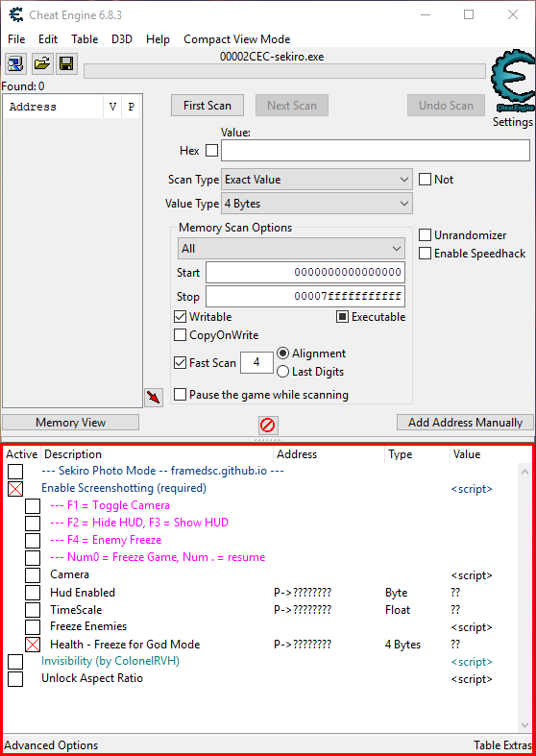Uncheck the Writable option
Screen dimensions: 536x756
click(x=180, y=317)
